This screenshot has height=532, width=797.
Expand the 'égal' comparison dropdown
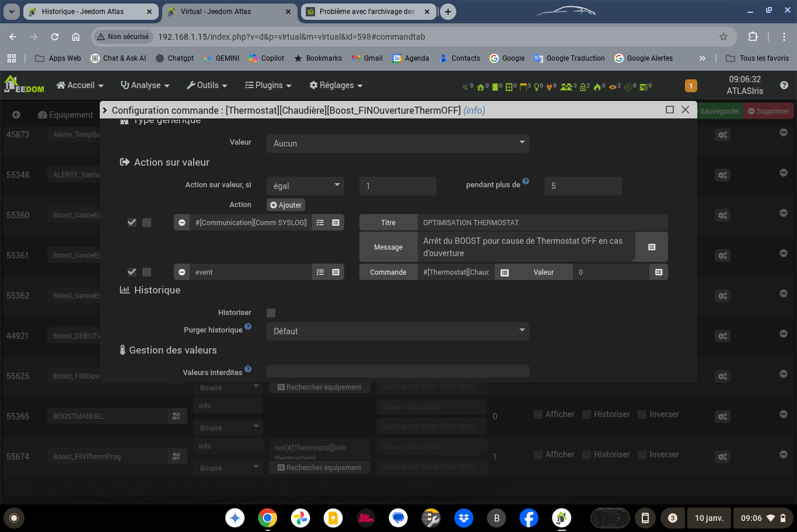click(x=305, y=186)
